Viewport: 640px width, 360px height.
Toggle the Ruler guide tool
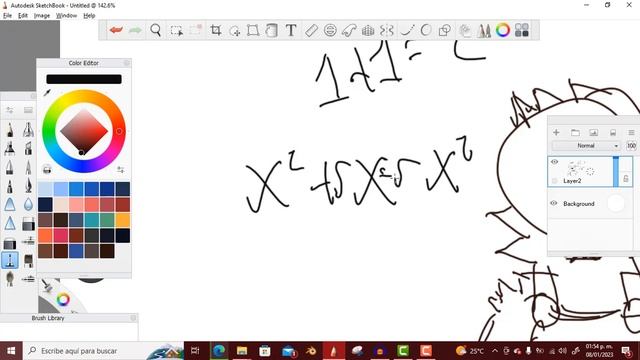311,30
